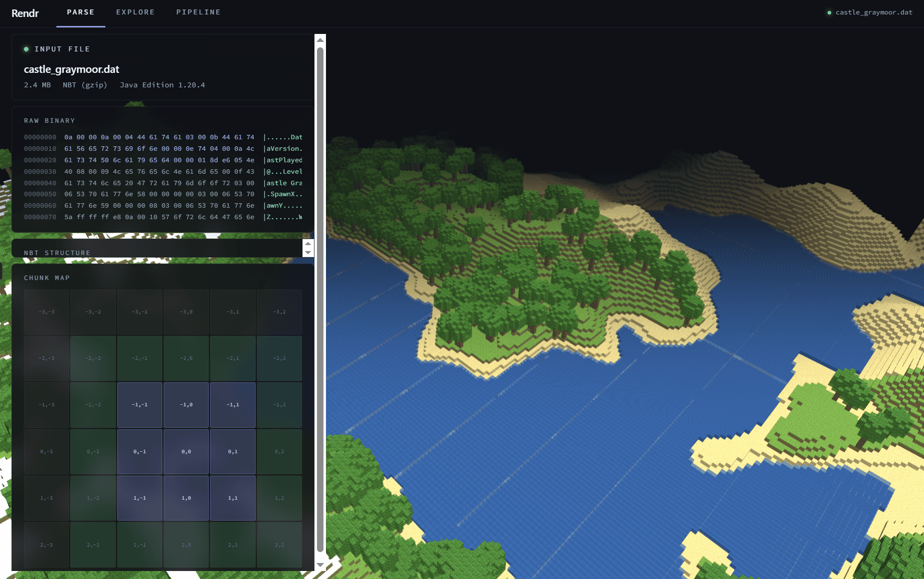Viewport: 924px width, 579px height.
Task: Click the sidebar scrollbar down arrow
Action: [320, 565]
